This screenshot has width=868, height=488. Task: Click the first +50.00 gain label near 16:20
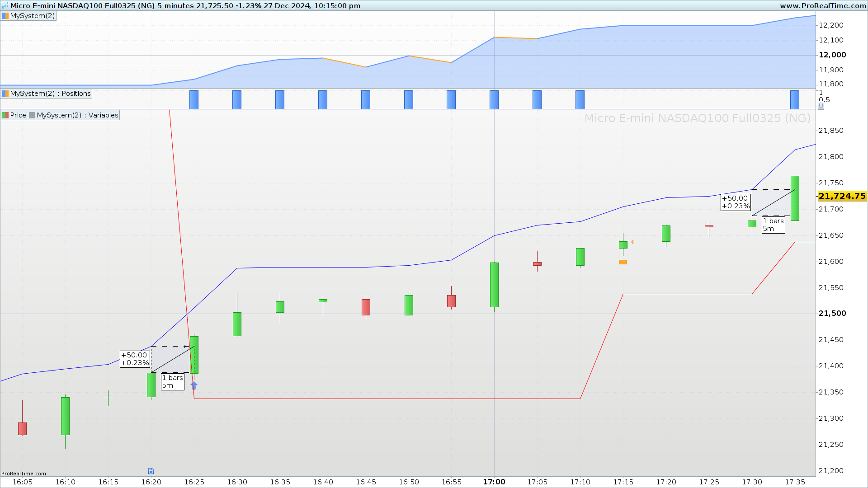coord(135,359)
